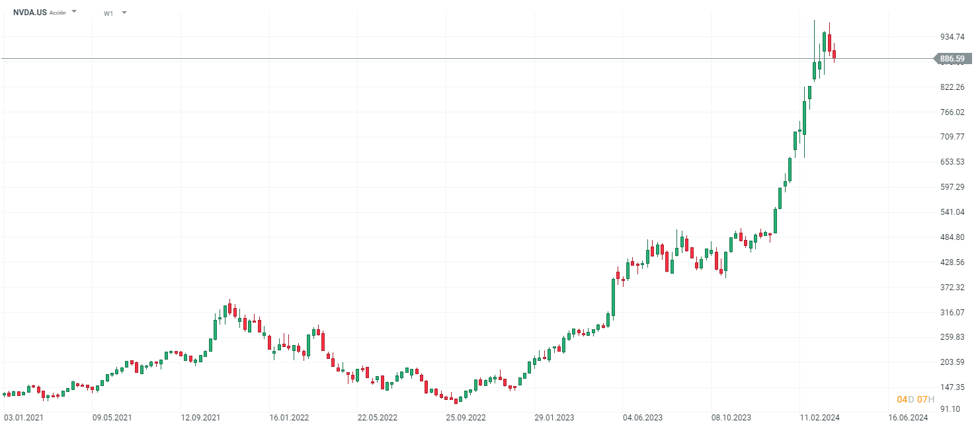Expand the W1 timeframe dropdown arrow
Image resolution: width=980 pixels, height=429 pixels.
click(124, 13)
